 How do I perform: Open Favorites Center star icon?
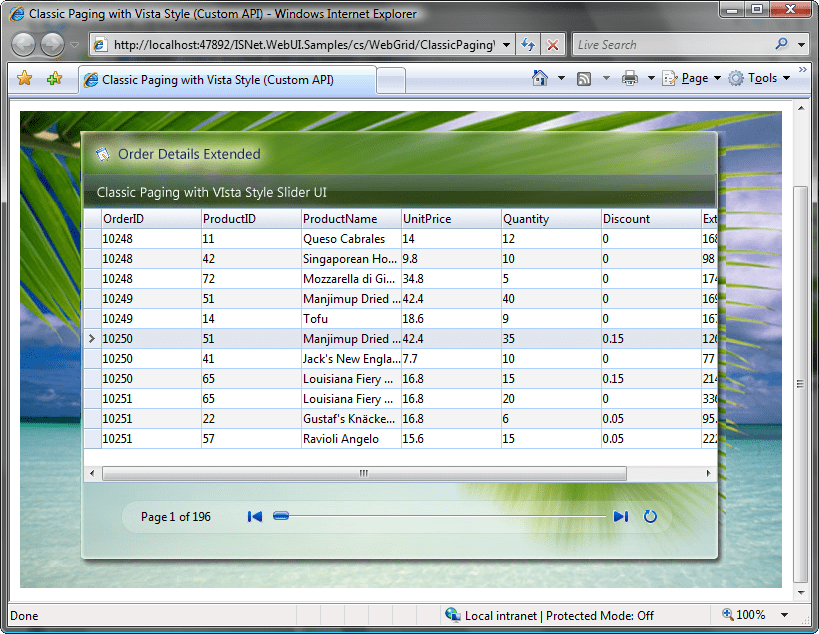tap(25, 78)
